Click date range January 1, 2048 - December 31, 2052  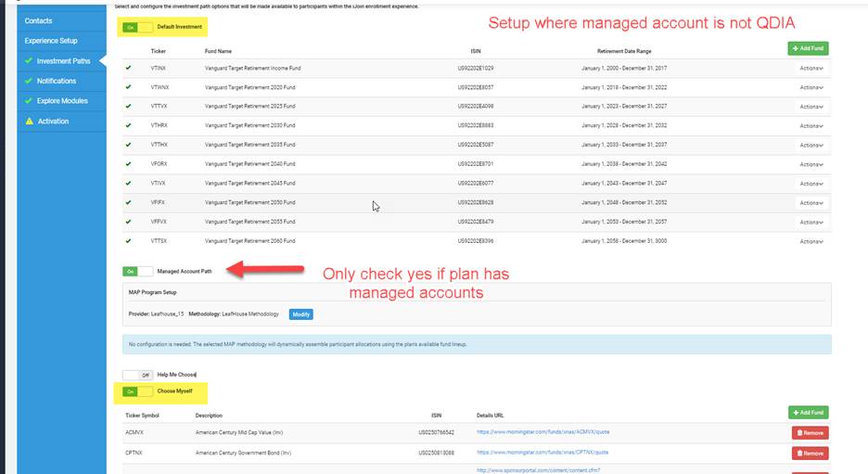coord(624,202)
